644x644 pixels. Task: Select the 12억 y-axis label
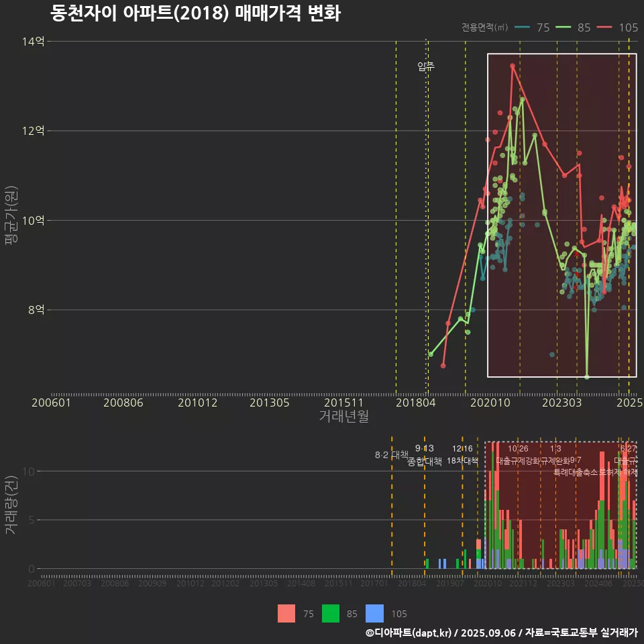pyautogui.click(x=34, y=131)
